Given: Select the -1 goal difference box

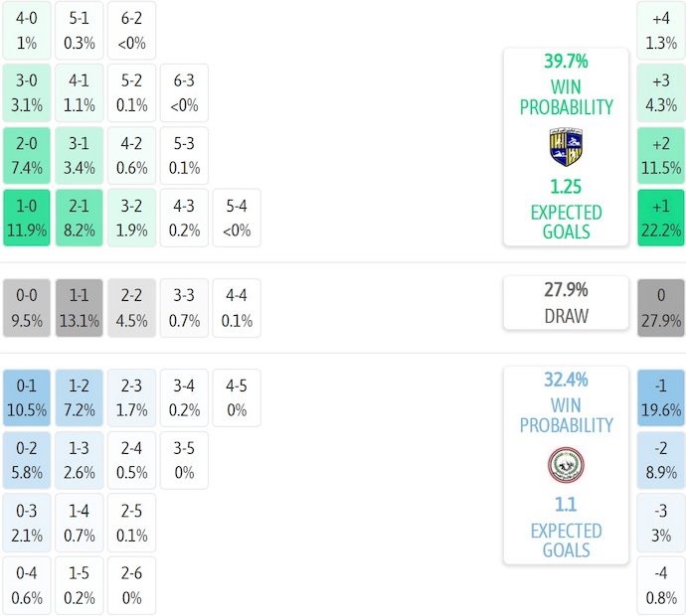Looking at the screenshot, I should coord(661,398).
